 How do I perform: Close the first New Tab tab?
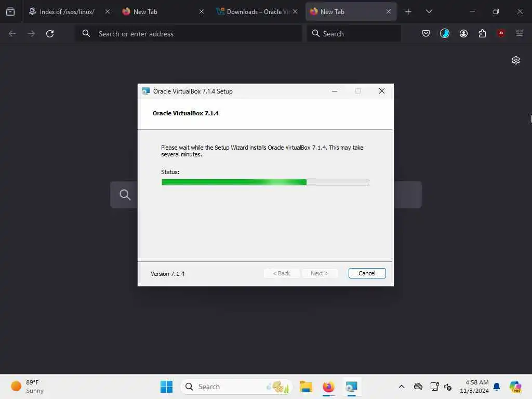tap(202, 11)
